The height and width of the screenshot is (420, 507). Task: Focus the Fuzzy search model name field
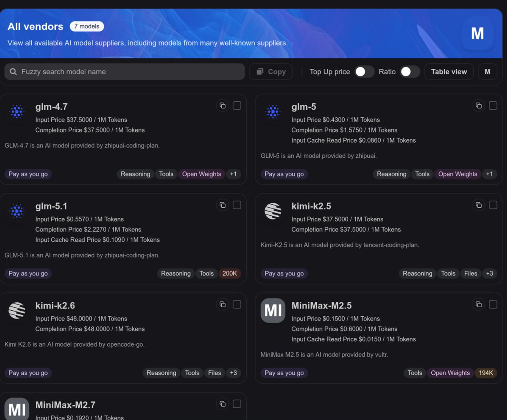point(125,72)
